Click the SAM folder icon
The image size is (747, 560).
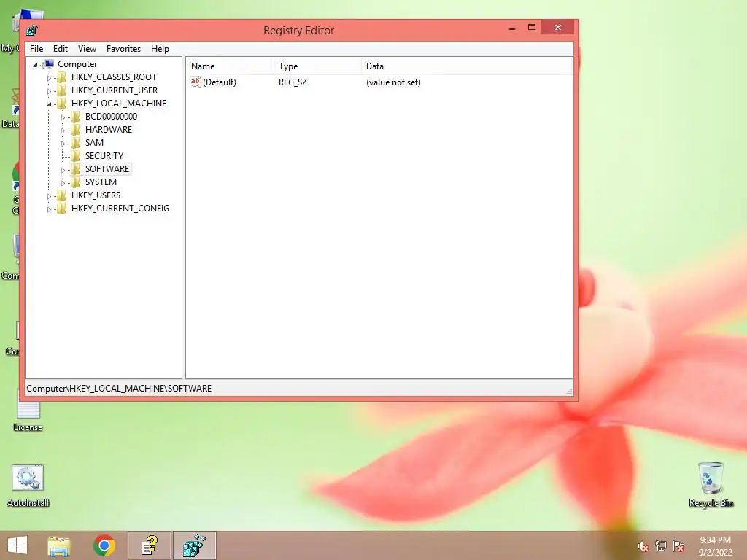coord(75,142)
